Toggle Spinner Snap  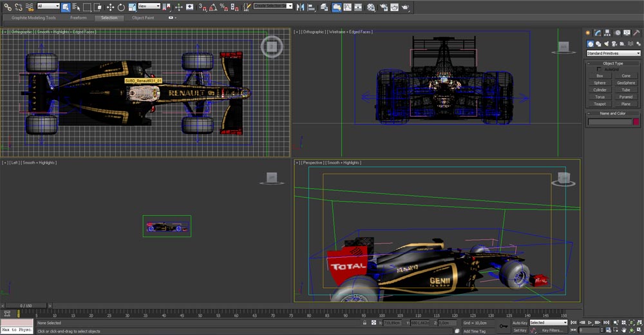234,7
